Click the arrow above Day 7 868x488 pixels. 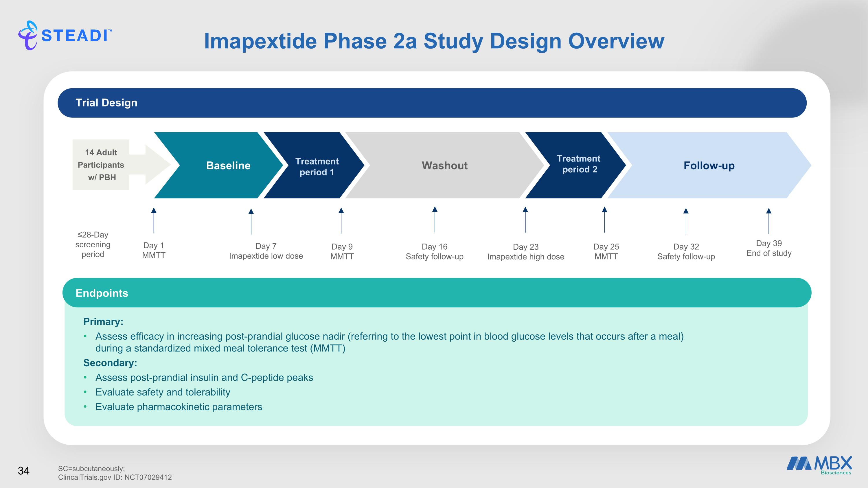[251, 221]
